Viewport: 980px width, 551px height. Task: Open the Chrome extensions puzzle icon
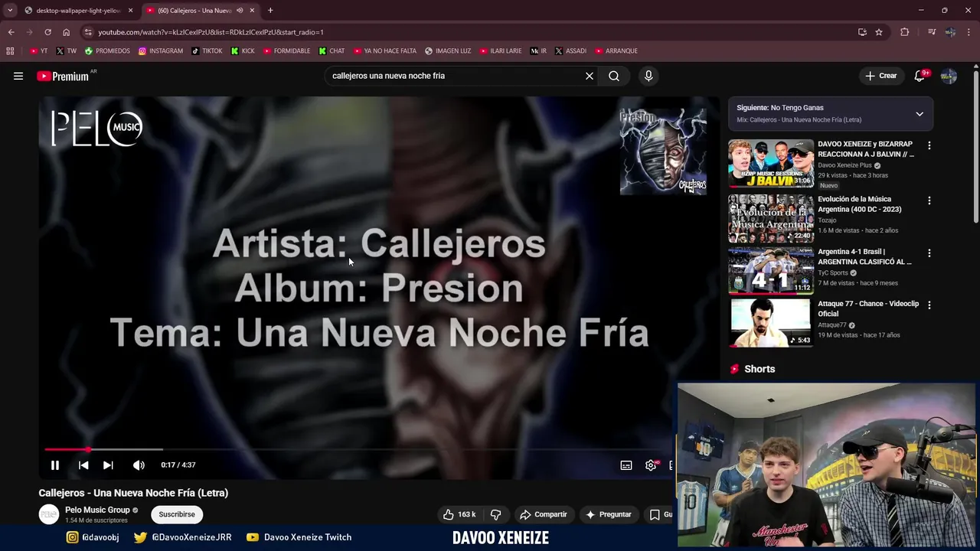pos(905,32)
